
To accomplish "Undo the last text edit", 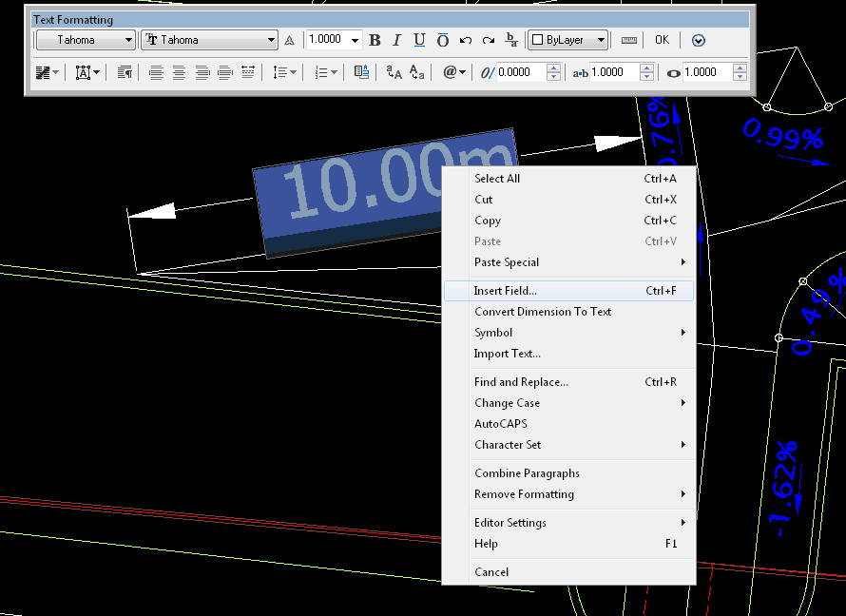I will tap(465, 40).
